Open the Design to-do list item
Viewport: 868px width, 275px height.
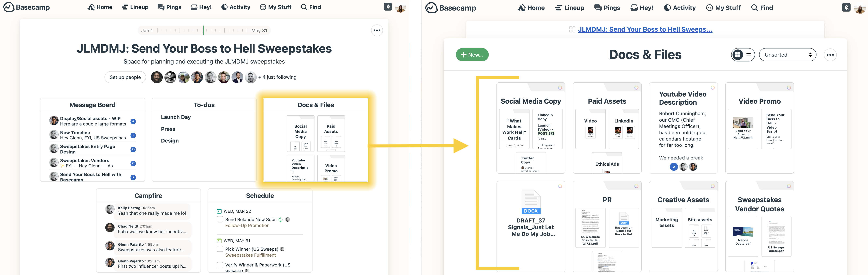[x=169, y=141]
